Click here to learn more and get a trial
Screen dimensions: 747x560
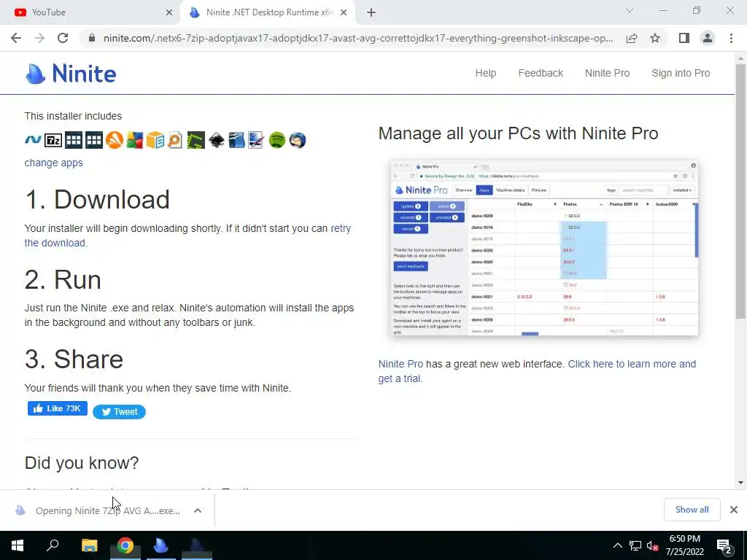coord(537,371)
